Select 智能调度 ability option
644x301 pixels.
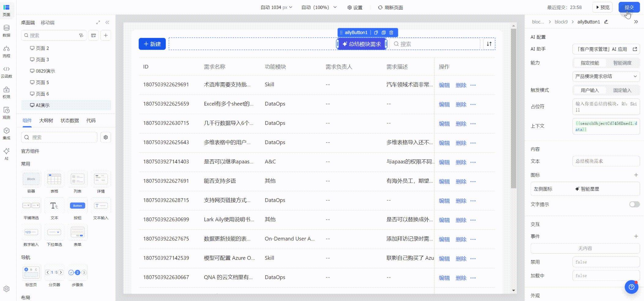(622, 63)
